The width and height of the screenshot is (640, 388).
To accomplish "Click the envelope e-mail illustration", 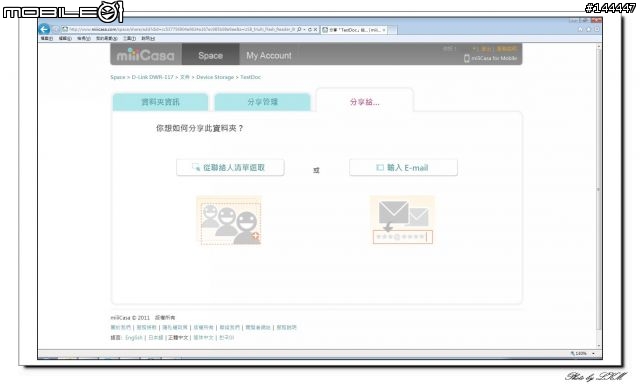I will pyautogui.click(x=402, y=220).
